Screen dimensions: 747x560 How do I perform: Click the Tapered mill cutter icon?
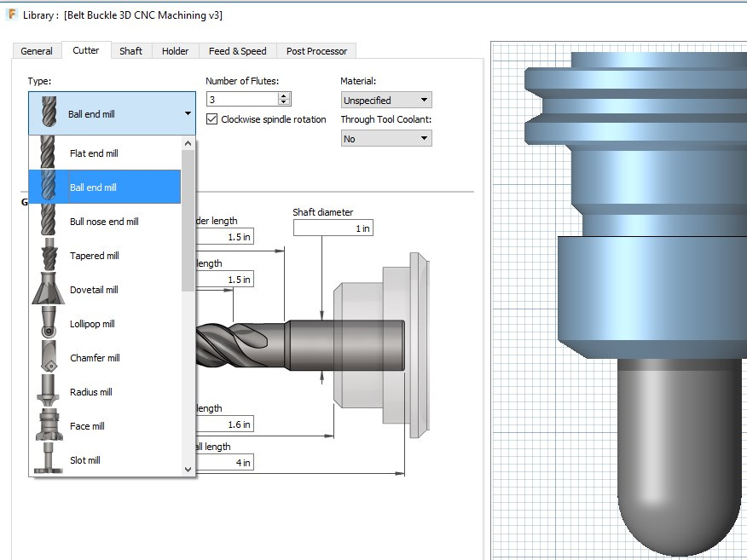[49, 255]
